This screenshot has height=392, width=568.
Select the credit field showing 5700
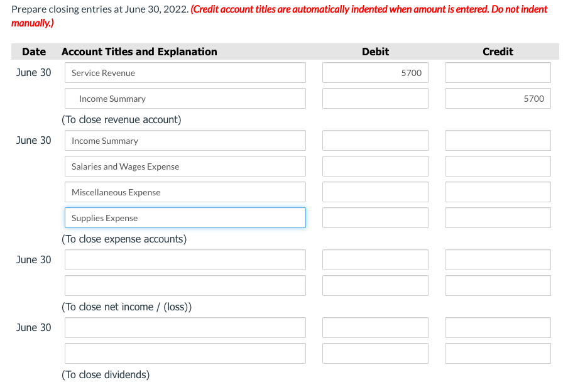[x=497, y=98]
